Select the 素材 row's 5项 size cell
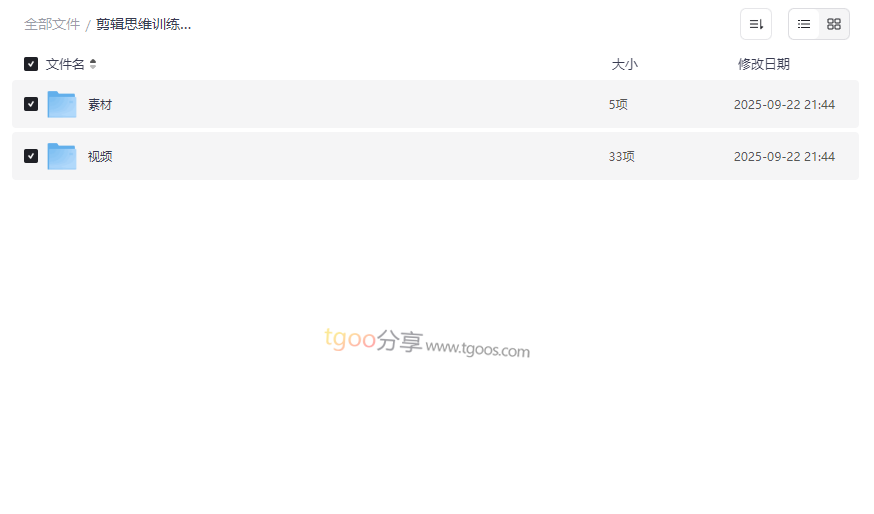The height and width of the screenshot is (514, 874). click(618, 104)
